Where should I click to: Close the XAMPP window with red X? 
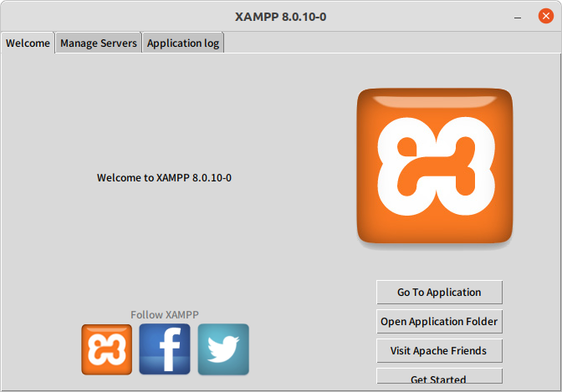pos(546,16)
